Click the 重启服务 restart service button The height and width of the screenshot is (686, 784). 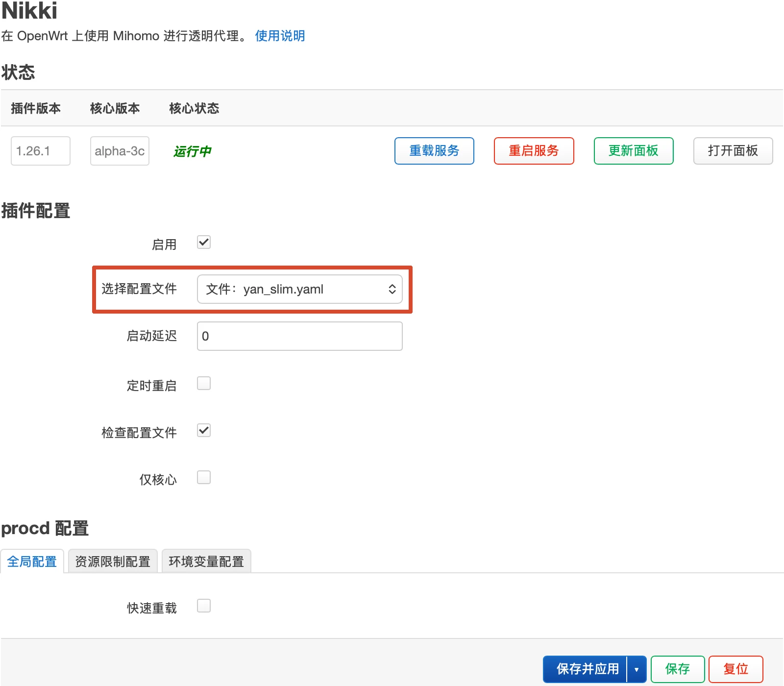pos(534,151)
